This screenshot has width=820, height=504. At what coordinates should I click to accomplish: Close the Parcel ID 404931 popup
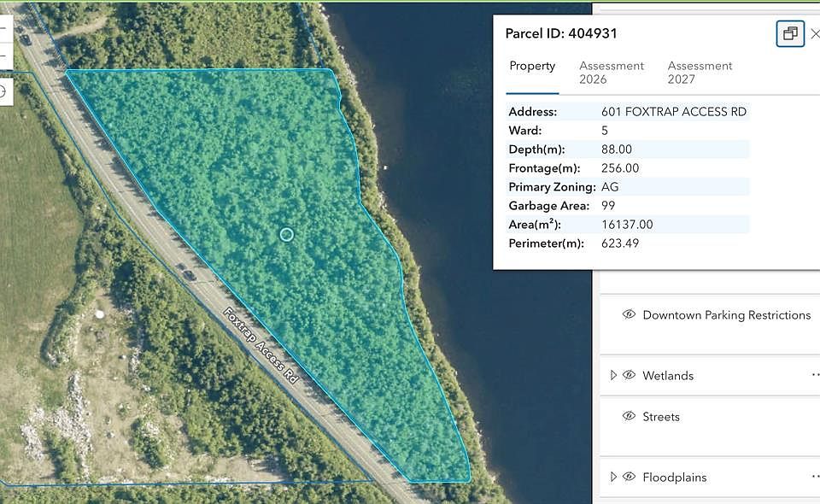pyautogui.click(x=815, y=34)
